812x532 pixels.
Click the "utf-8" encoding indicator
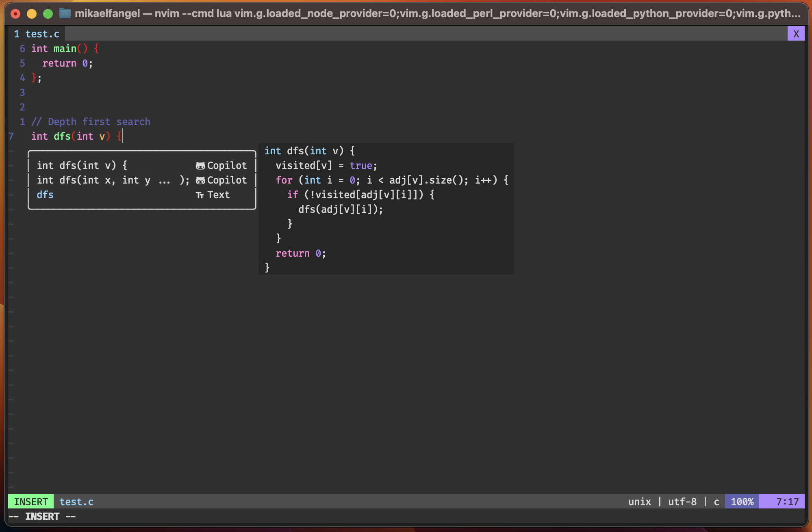[683, 502]
